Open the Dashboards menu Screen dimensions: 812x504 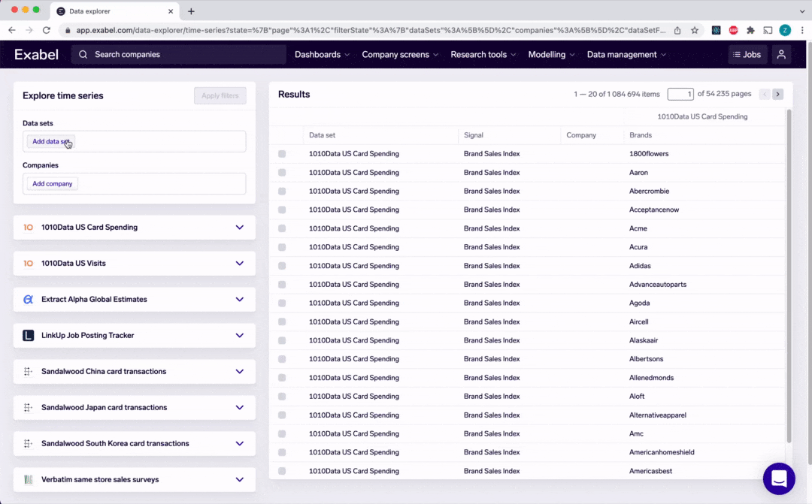(322, 54)
